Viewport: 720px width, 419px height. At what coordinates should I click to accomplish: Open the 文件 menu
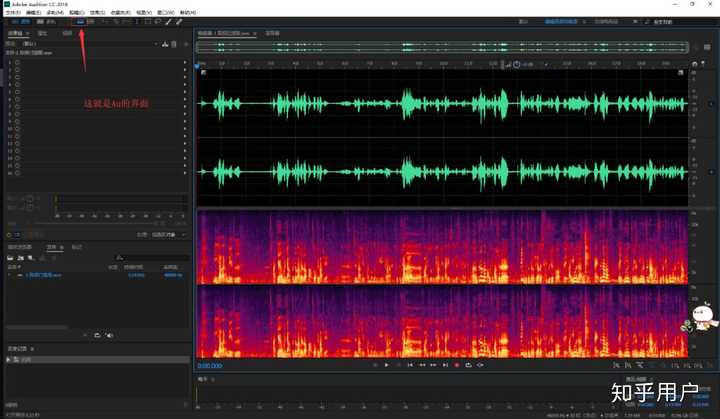10,12
